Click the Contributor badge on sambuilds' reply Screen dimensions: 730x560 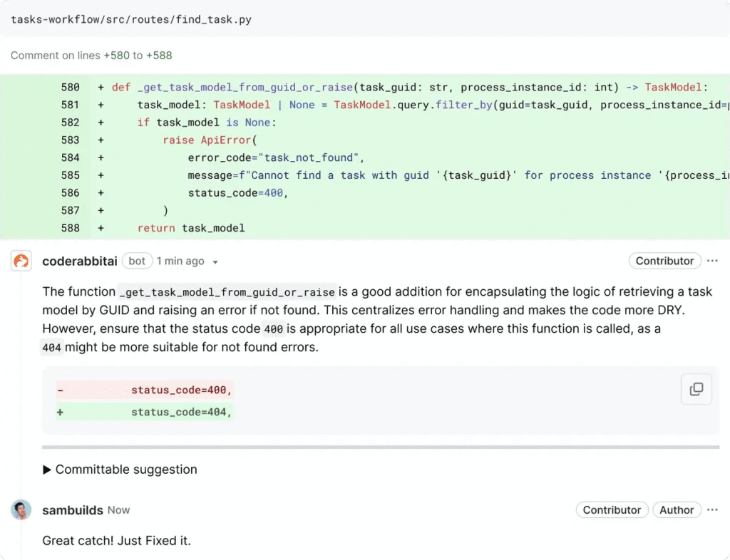[x=612, y=510]
